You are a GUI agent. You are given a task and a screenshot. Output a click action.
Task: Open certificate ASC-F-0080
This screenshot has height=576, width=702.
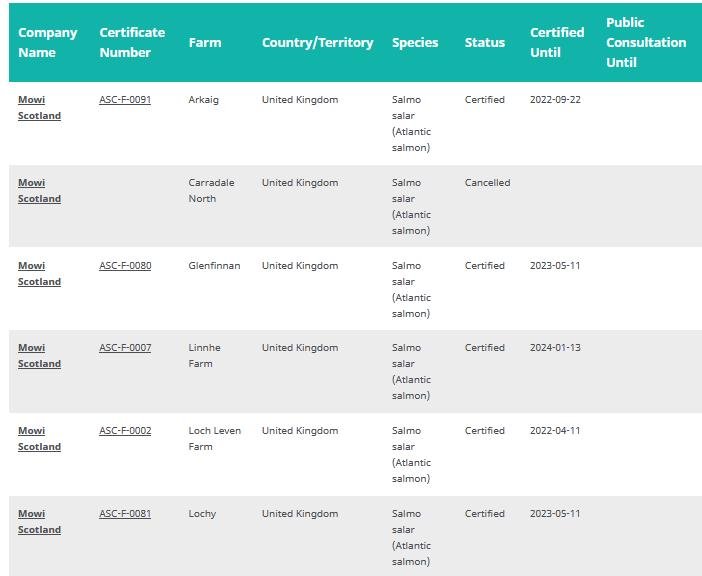click(125, 265)
